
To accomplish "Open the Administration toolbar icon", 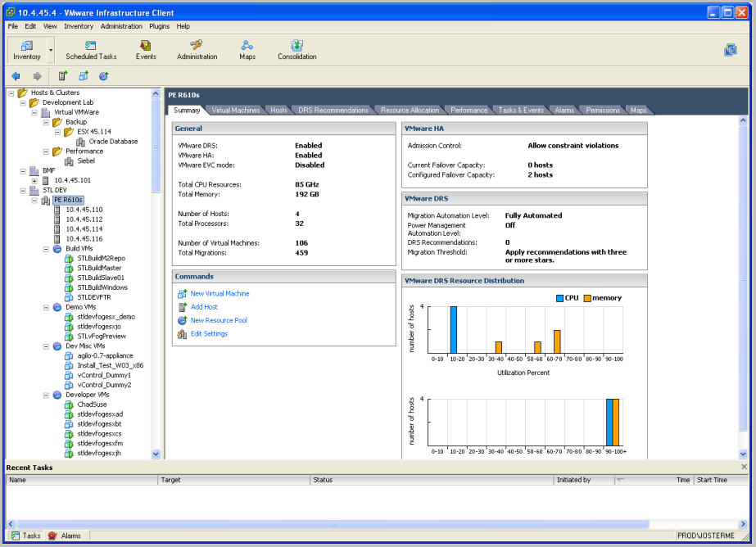I will pos(197,49).
